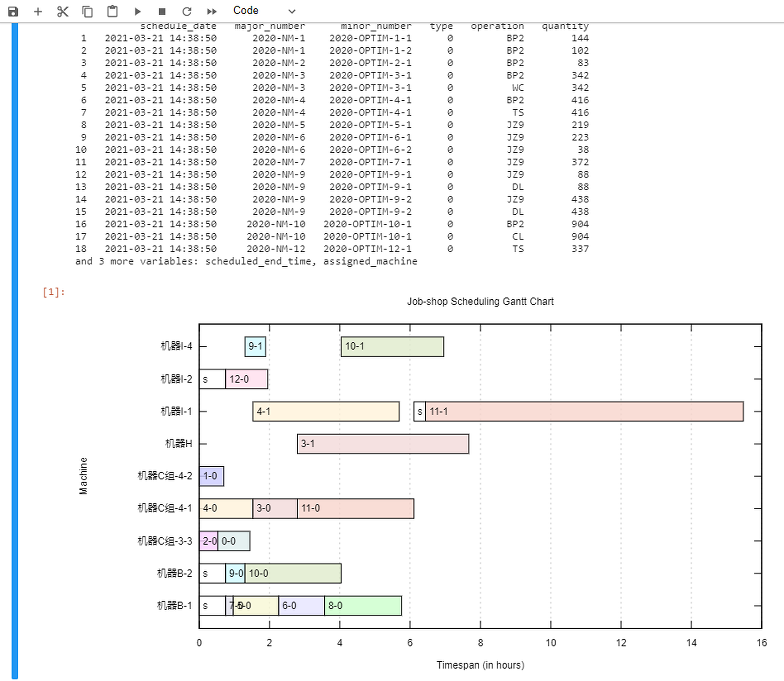Insert a new cell with the plus icon
The height and width of the screenshot is (681, 784).
(x=38, y=11)
